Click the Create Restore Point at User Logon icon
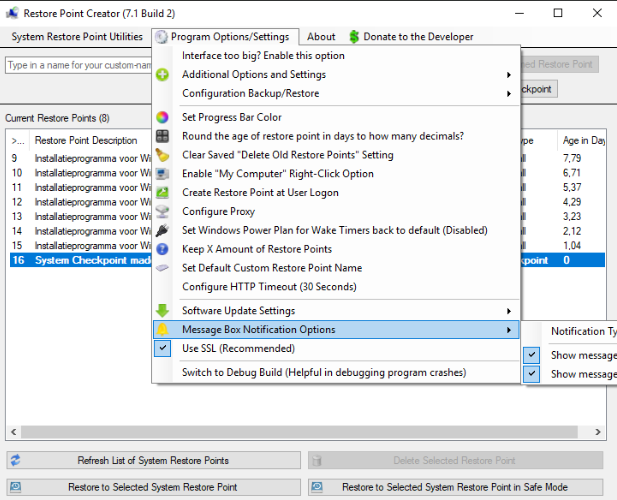Screen dimensions: 617x500 (x=163, y=192)
